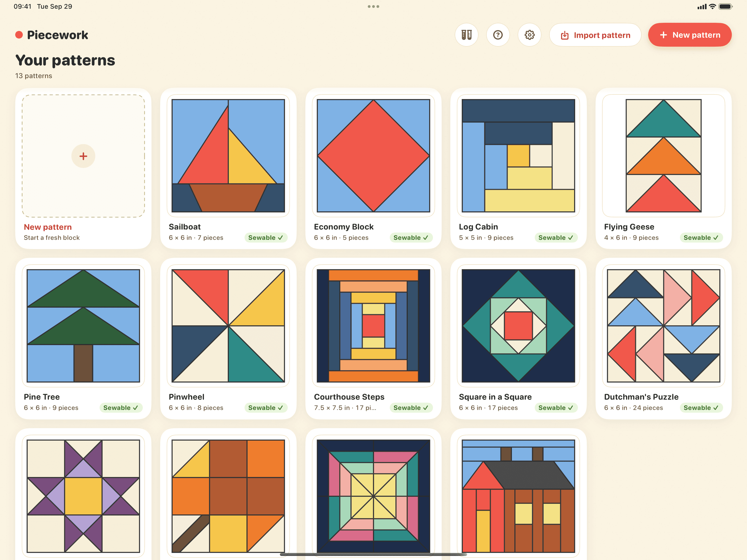Click '6 × 6 in · 24 pieces' text
747x560 pixels.
[633, 408]
